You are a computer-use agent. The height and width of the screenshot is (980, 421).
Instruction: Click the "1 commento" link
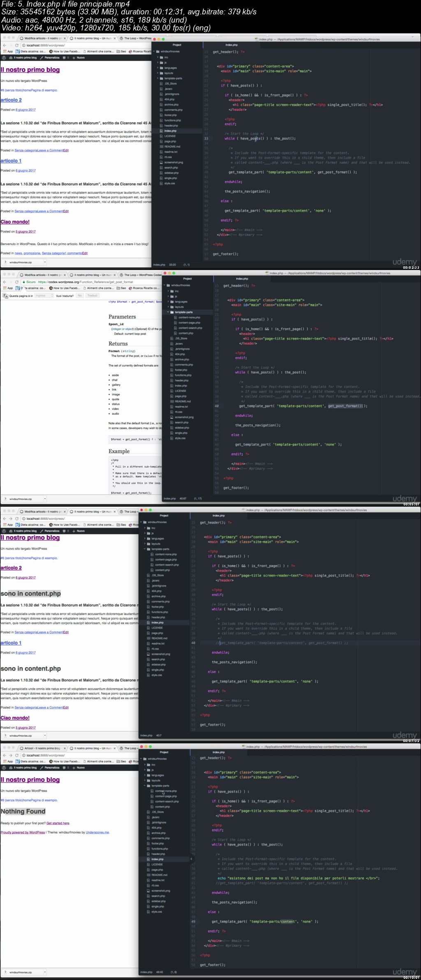[73, 253]
